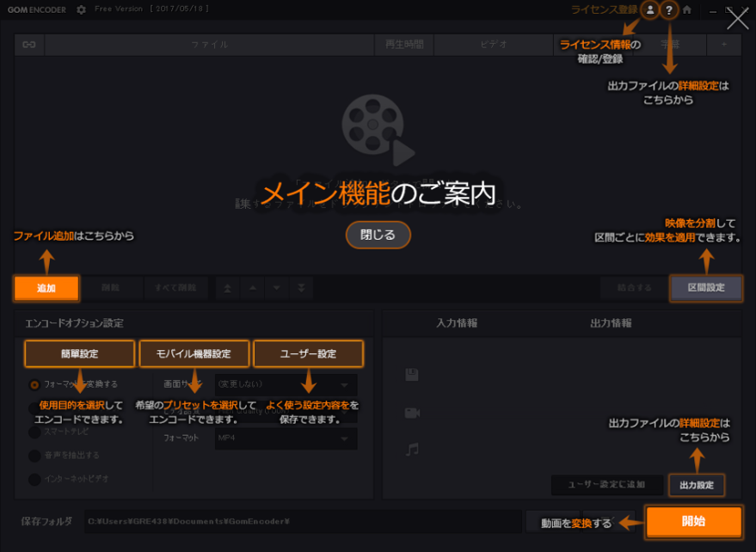Click the 保存フォルダ label

46,522
